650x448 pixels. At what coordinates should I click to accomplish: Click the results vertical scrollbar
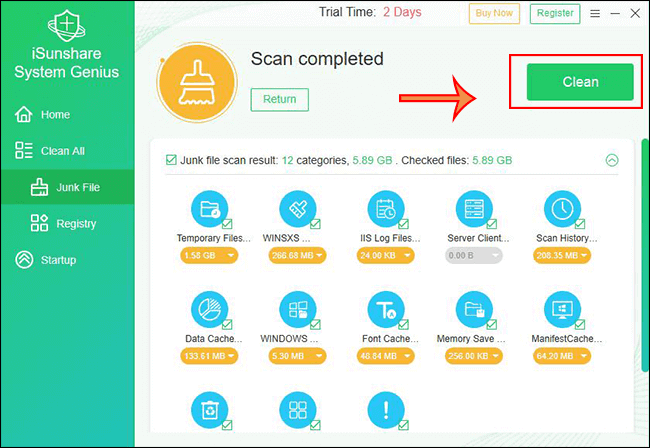click(x=645, y=255)
